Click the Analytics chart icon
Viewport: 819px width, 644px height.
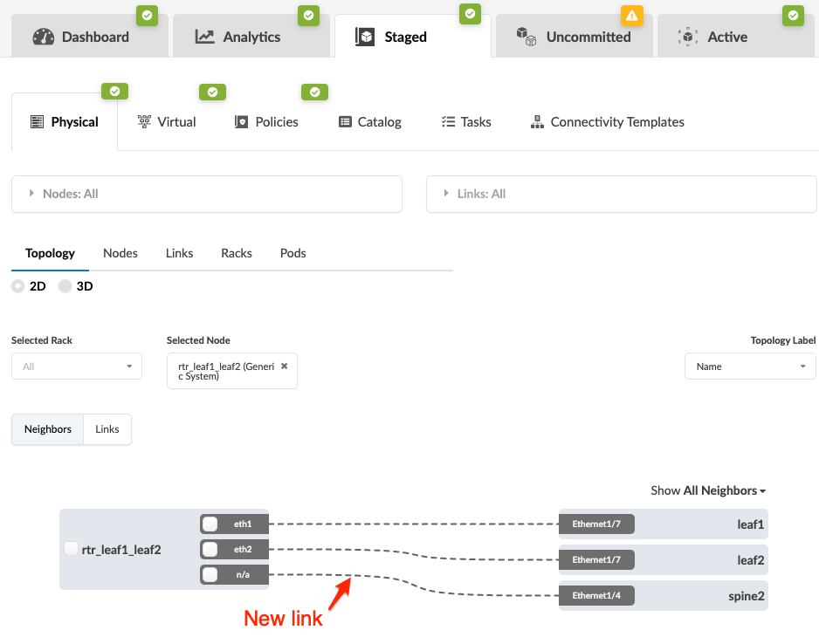205,37
